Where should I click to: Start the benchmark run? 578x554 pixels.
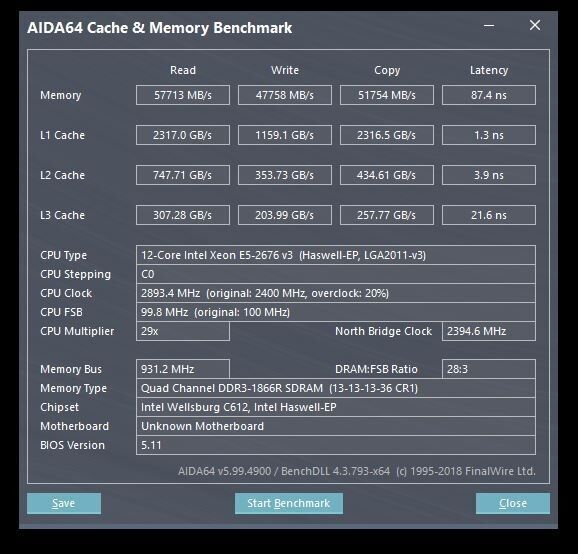point(289,503)
